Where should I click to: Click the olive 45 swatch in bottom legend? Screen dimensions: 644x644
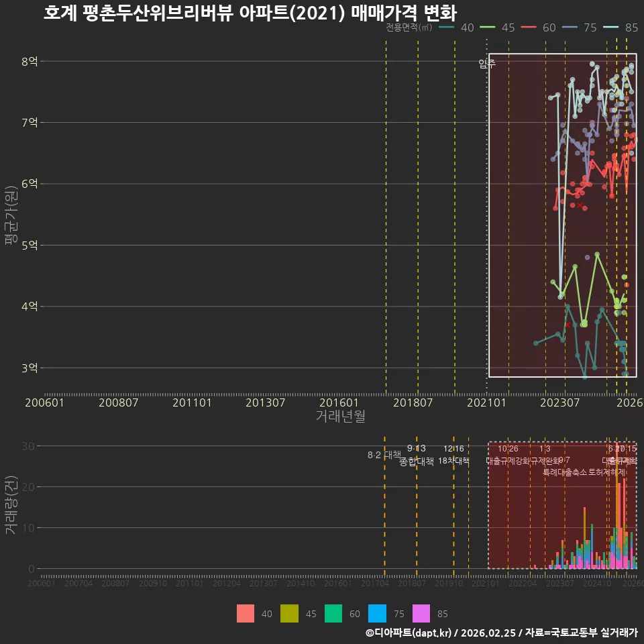pyautogui.click(x=289, y=614)
